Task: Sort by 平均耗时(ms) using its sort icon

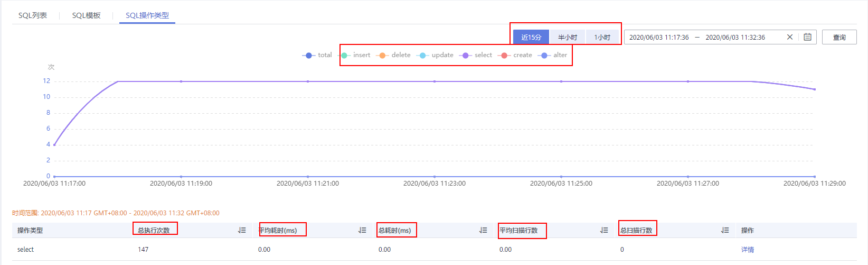Action: pos(362,230)
